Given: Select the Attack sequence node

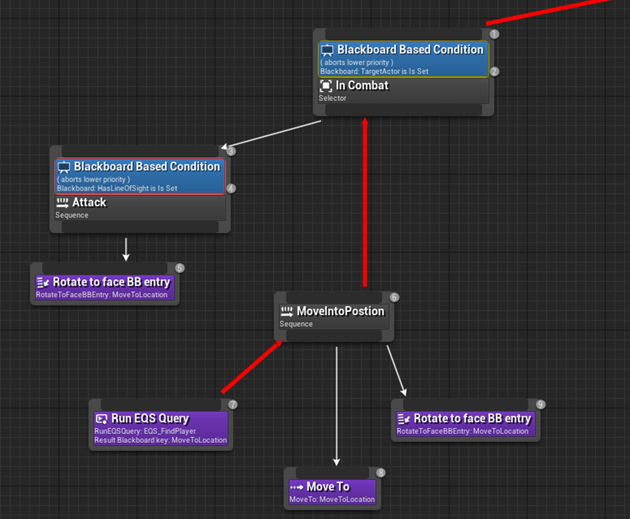Looking at the screenshot, I should click(x=140, y=208).
